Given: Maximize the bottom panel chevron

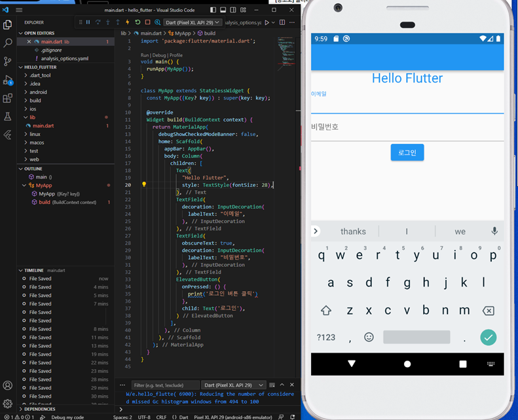Looking at the screenshot, I should click(x=282, y=385).
